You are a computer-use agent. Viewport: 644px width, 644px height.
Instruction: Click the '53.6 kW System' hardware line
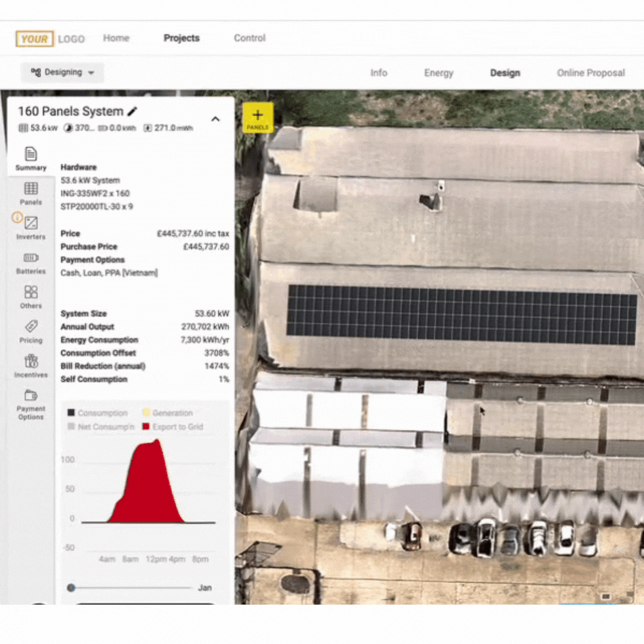click(91, 180)
